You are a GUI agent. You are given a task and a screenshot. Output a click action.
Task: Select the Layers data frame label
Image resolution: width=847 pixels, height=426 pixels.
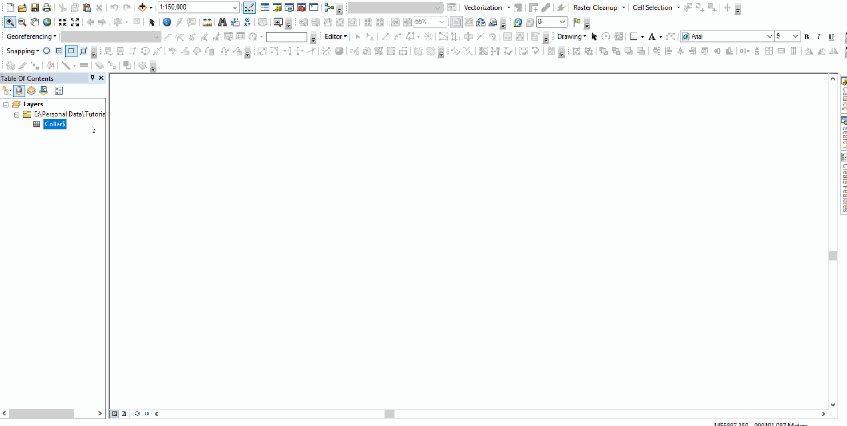33,104
